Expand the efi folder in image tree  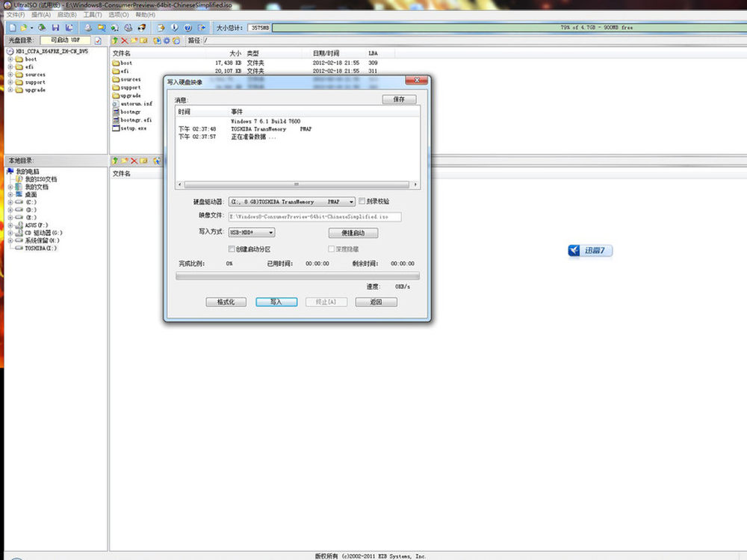(x=10, y=66)
